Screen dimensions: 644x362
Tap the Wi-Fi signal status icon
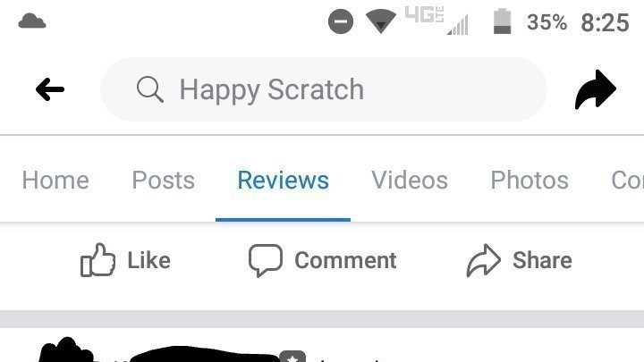(x=381, y=21)
